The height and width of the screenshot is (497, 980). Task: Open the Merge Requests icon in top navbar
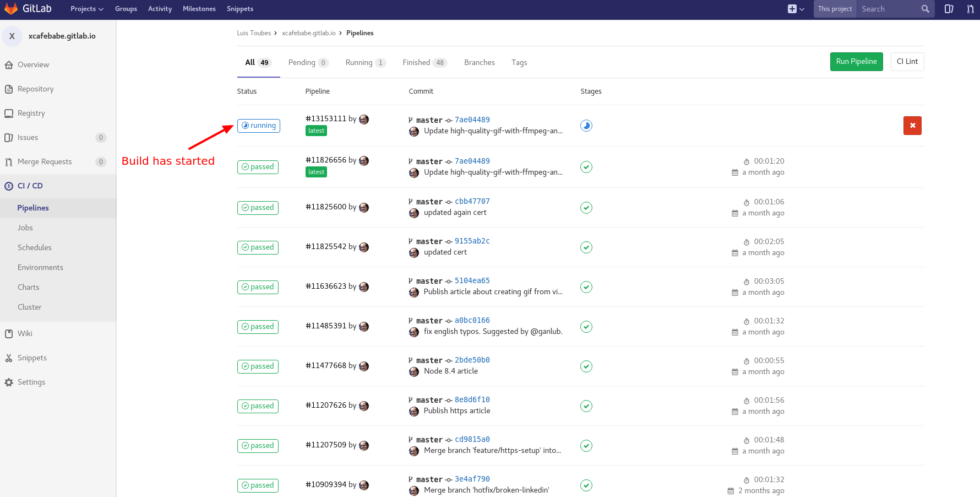[971, 9]
